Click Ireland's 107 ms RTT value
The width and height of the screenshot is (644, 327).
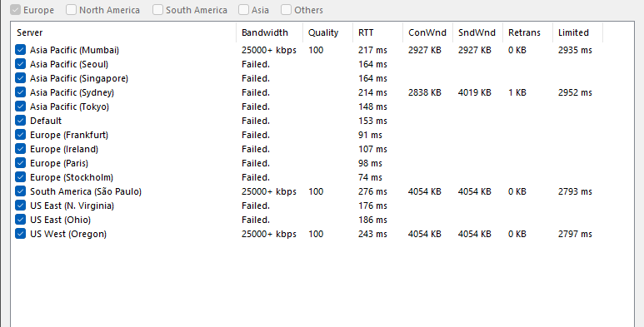(x=372, y=149)
